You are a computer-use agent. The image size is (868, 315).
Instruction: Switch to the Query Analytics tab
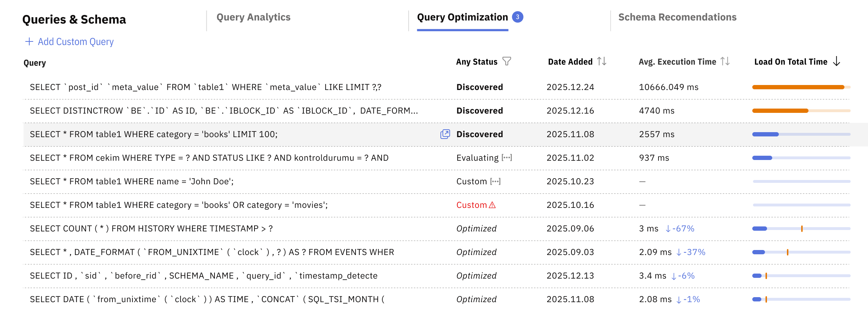tap(253, 17)
